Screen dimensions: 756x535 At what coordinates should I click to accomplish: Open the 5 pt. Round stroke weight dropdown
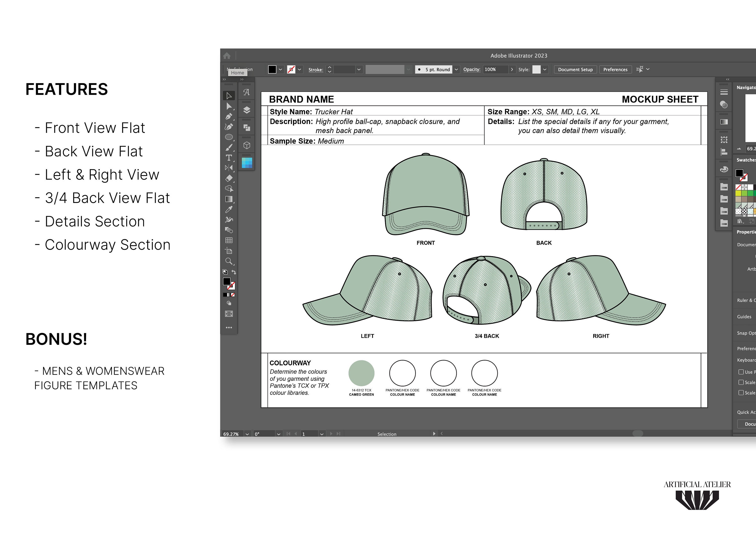click(x=456, y=70)
